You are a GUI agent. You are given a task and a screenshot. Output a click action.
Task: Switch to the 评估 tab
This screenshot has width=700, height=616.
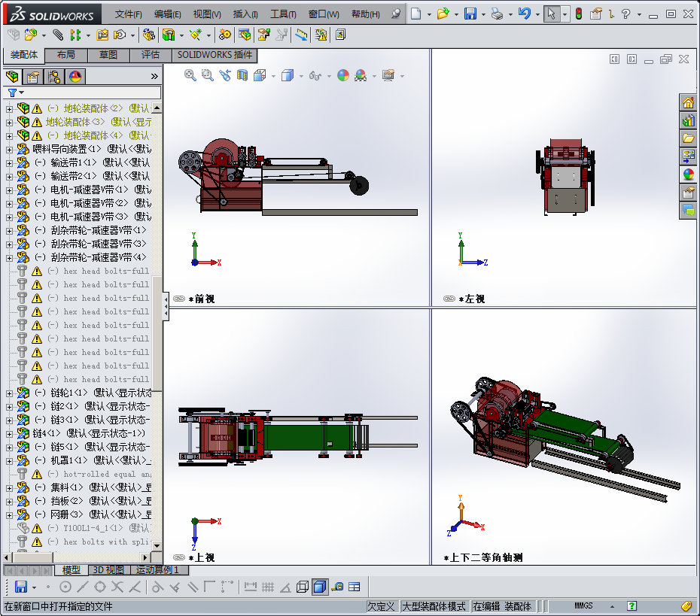tap(151, 55)
